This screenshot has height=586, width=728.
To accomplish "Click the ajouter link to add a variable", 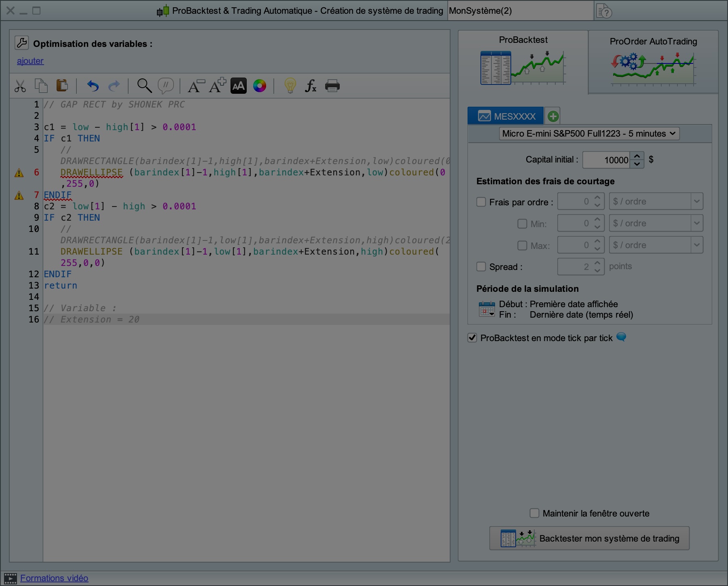I will pyautogui.click(x=30, y=61).
